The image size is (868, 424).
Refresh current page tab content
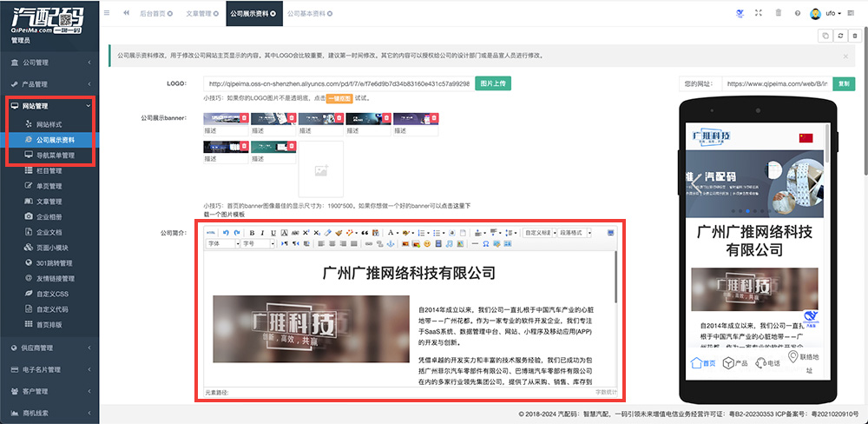pyautogui.click(x=840, y=36)
